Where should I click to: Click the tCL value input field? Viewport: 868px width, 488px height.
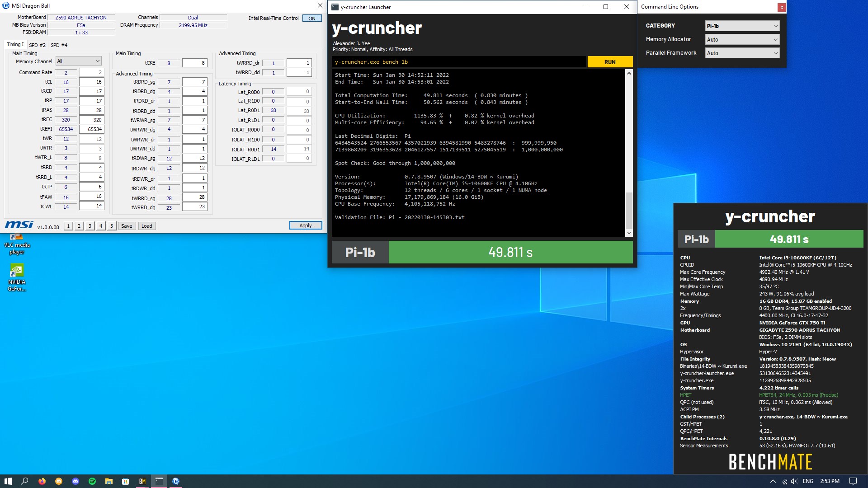92,82
